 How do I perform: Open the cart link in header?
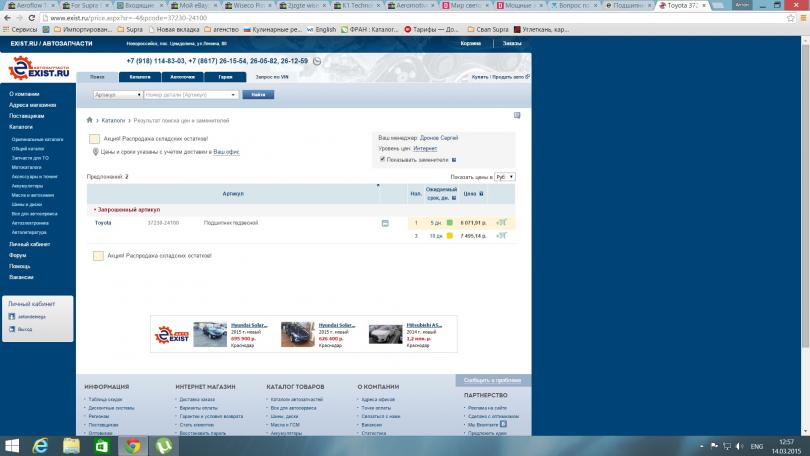click(x=471, y=43)
